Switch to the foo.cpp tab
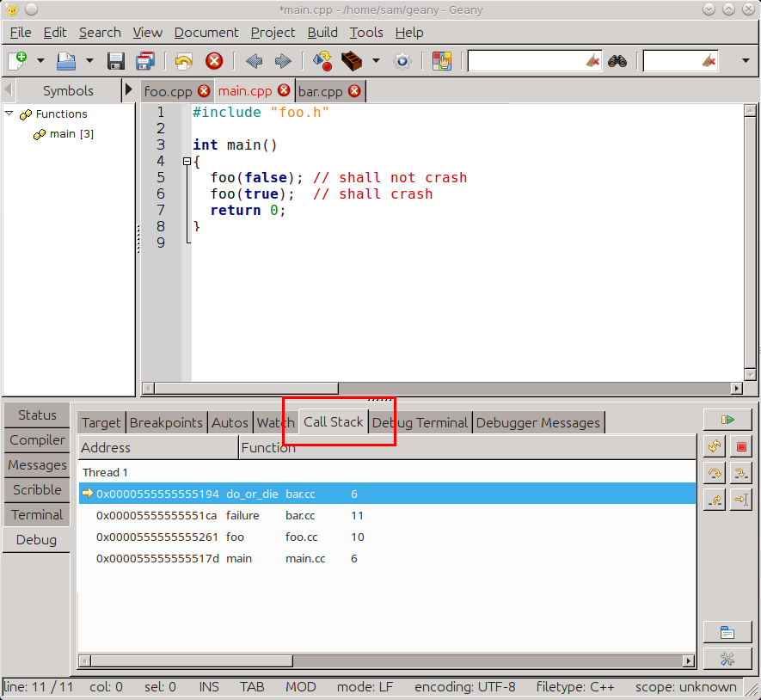This screenshot has width=761, height=700. [168, 91]
